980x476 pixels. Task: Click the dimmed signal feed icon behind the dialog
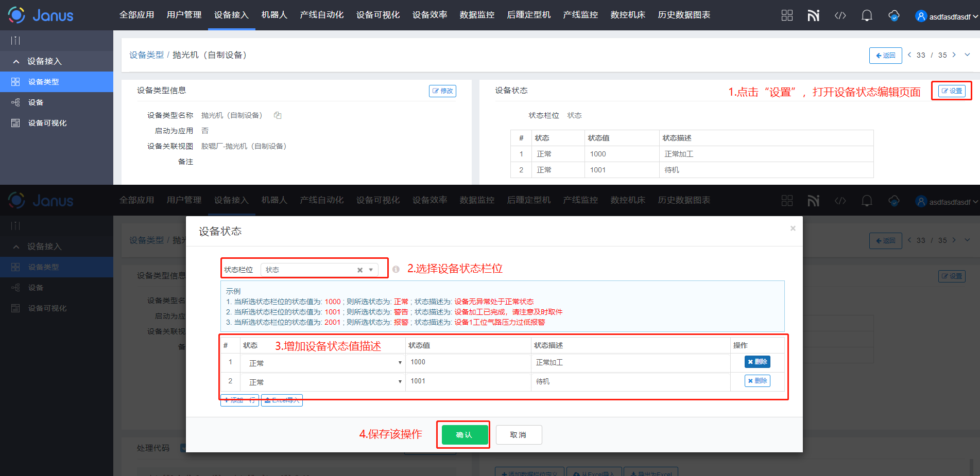(813, 201)
